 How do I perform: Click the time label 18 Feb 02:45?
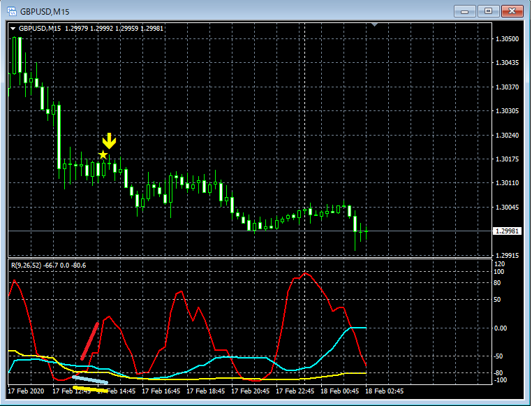coord(385,391)
